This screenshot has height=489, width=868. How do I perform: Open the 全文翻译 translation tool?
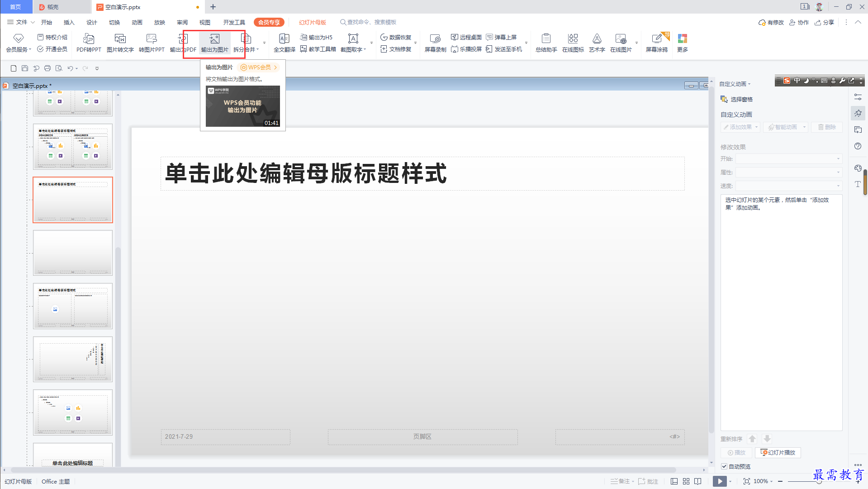pyautogui.click(x=284, y=43)
